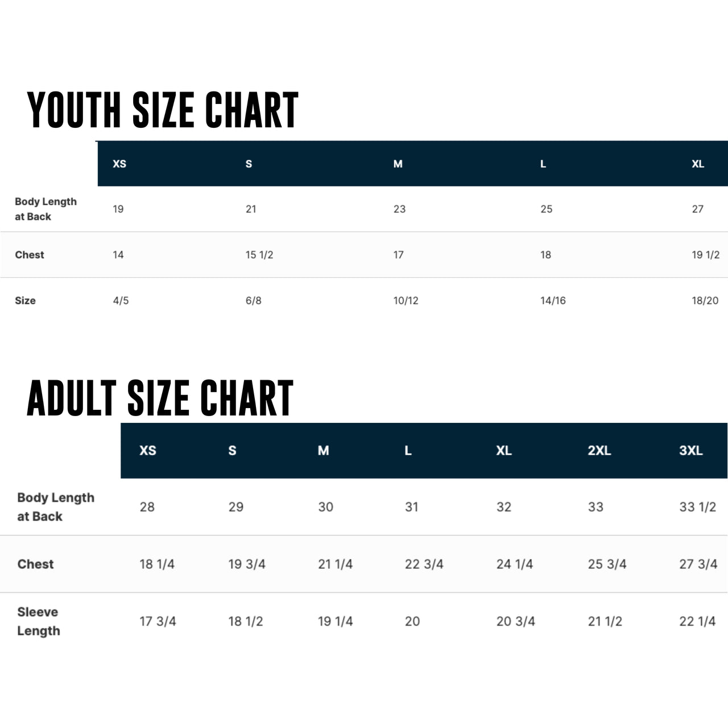Select youth size value 18/20
This screenshot has width=728, height=727.
pyautogui.click(x=705, y=300)
